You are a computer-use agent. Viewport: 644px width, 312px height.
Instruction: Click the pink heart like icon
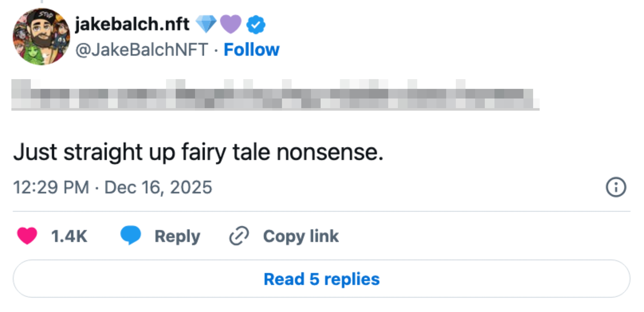pos(27,236)
